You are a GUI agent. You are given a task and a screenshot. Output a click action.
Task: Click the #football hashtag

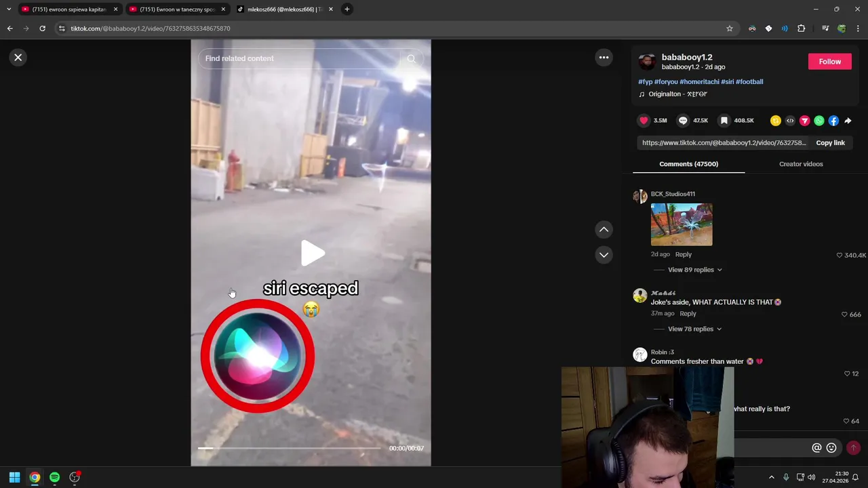click(x=749, y=82)
